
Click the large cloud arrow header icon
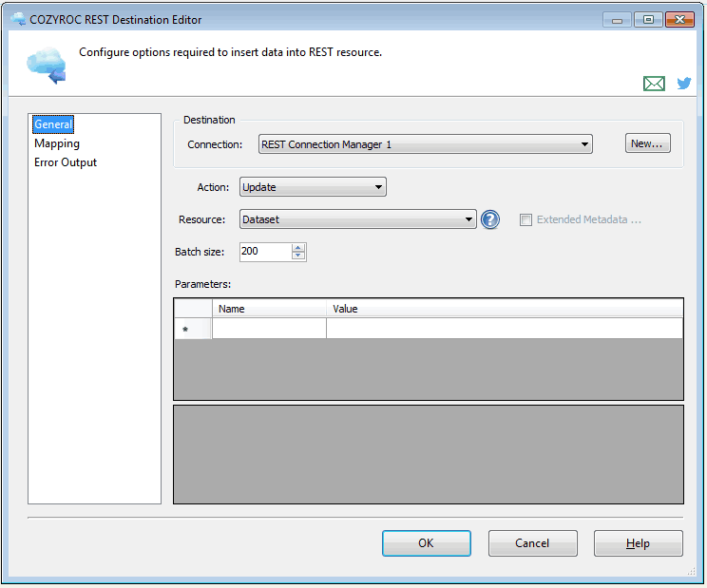tap(47, 66)
